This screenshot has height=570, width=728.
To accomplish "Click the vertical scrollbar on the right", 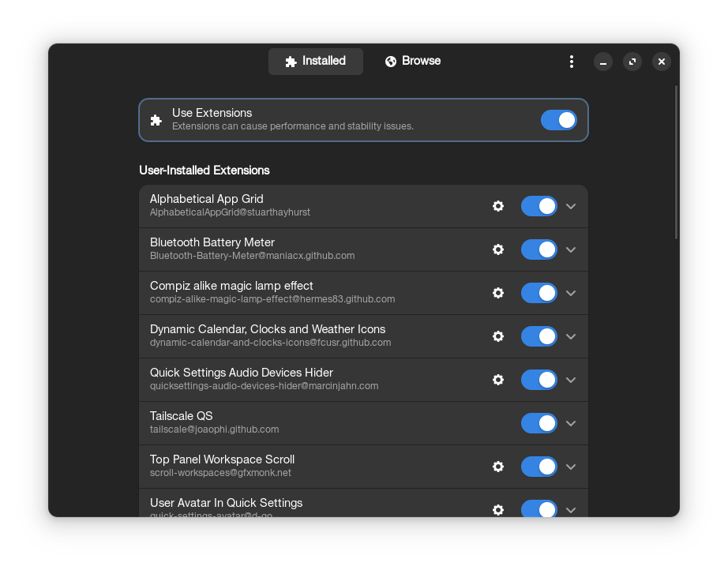I will pyautogui.click(x=676, y=162).
